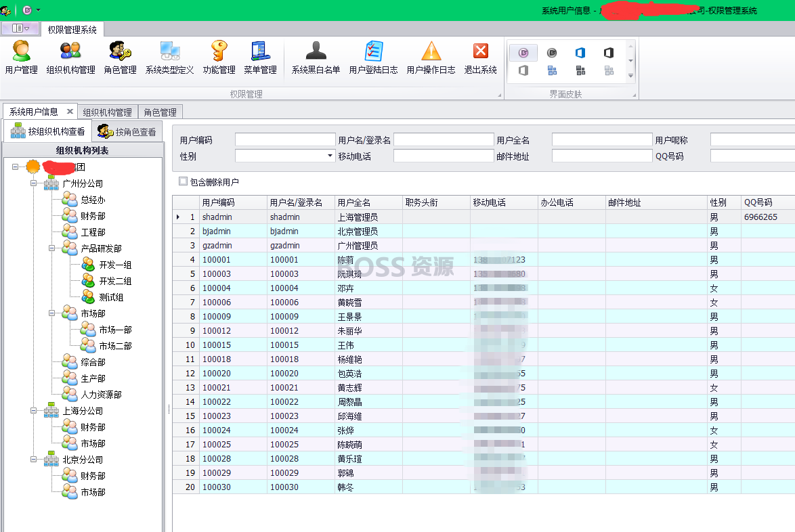Close the 系统用户信息 tab
This screenshot has height=532, width=795.
tap(70, 112)
